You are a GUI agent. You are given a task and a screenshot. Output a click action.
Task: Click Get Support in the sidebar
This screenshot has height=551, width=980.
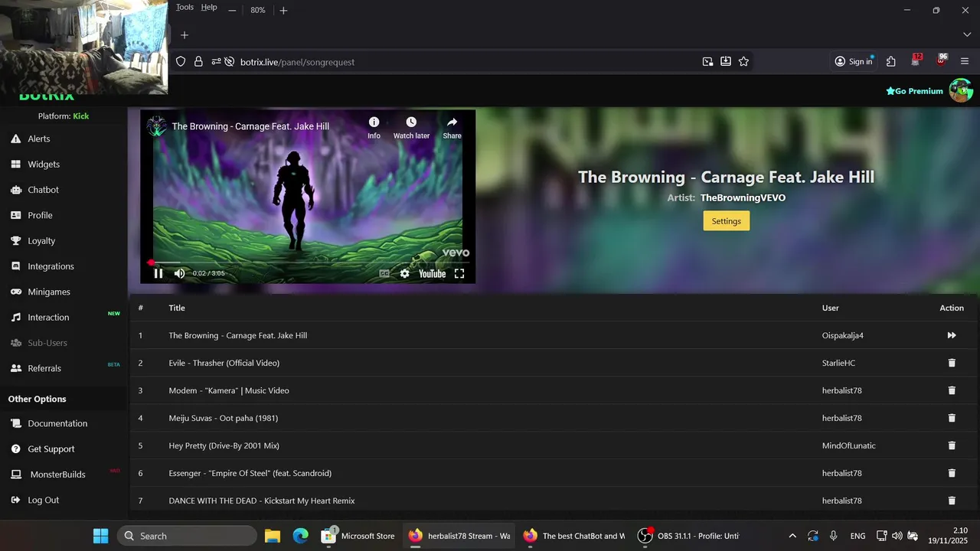(51, 449)
